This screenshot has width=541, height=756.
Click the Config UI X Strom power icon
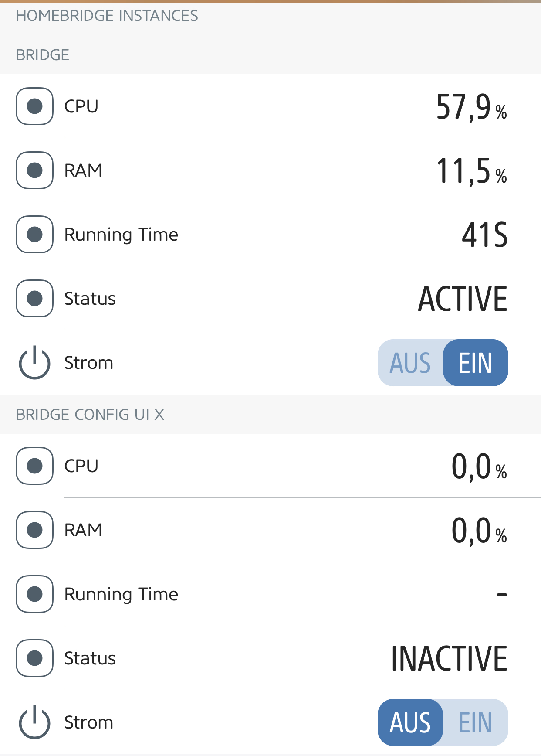coord(34,722)
